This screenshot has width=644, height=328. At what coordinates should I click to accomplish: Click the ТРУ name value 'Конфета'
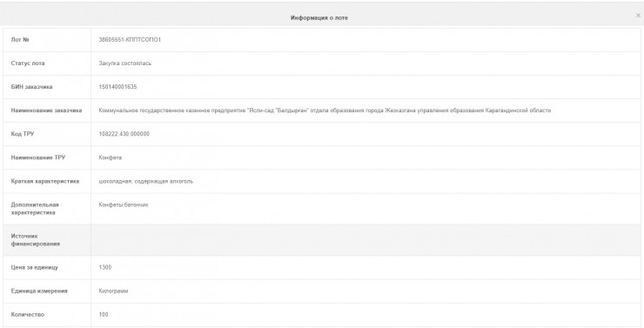tap(110, 157)
